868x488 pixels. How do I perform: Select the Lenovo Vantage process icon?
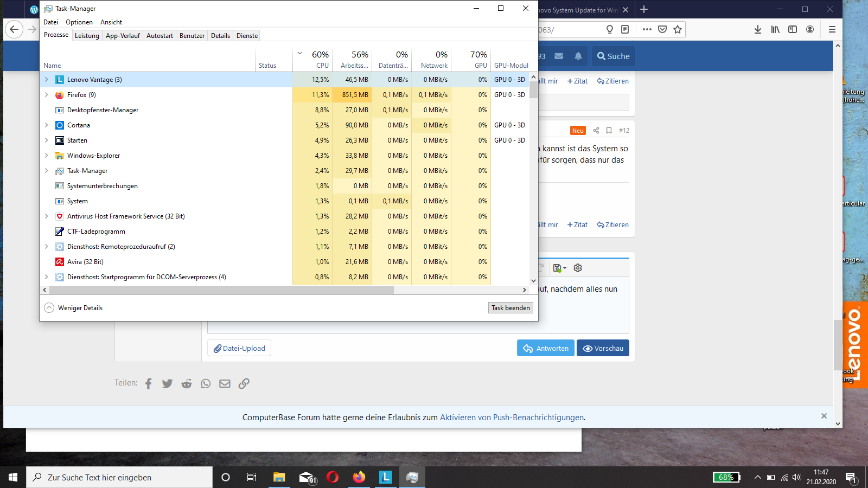point(60,80)
